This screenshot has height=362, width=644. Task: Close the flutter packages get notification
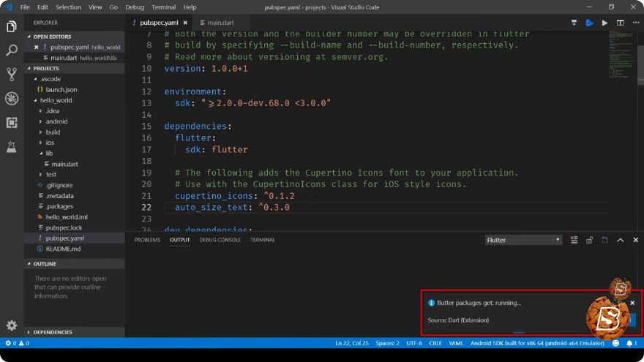coord(632,303)
